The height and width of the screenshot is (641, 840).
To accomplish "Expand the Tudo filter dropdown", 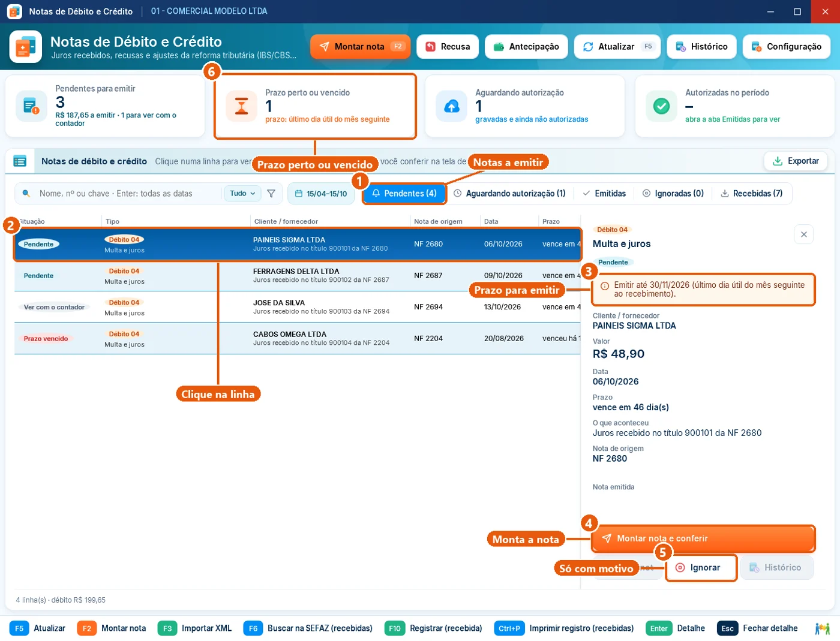I will pos(243,194).
